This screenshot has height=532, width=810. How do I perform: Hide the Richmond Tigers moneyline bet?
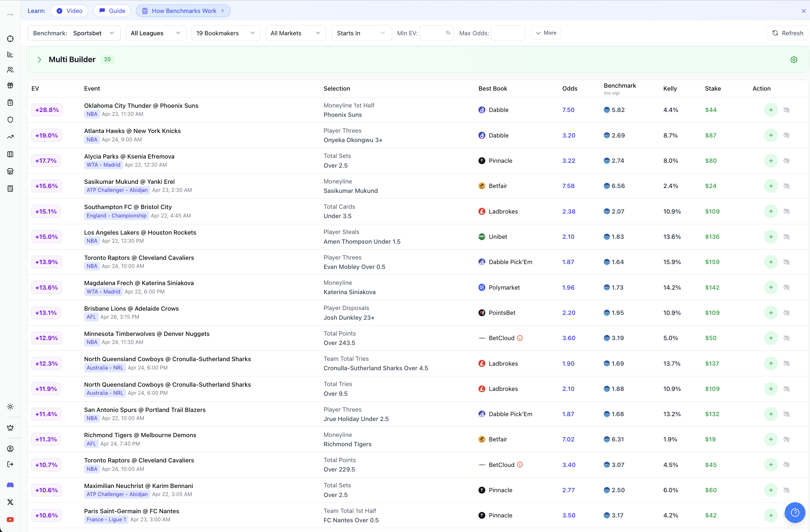(786, 439)
